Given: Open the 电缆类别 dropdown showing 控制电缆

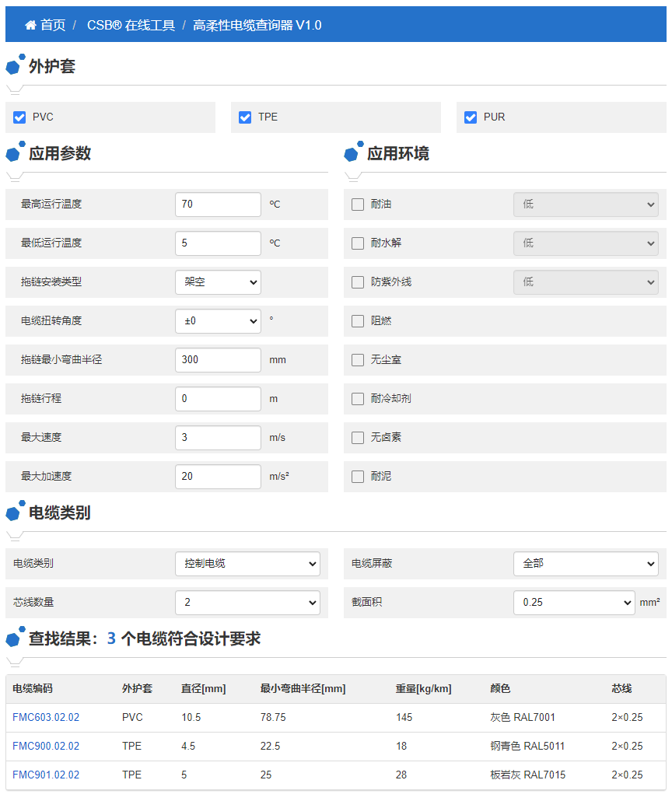Looking at the screenshot, I should tap(247, 563).
